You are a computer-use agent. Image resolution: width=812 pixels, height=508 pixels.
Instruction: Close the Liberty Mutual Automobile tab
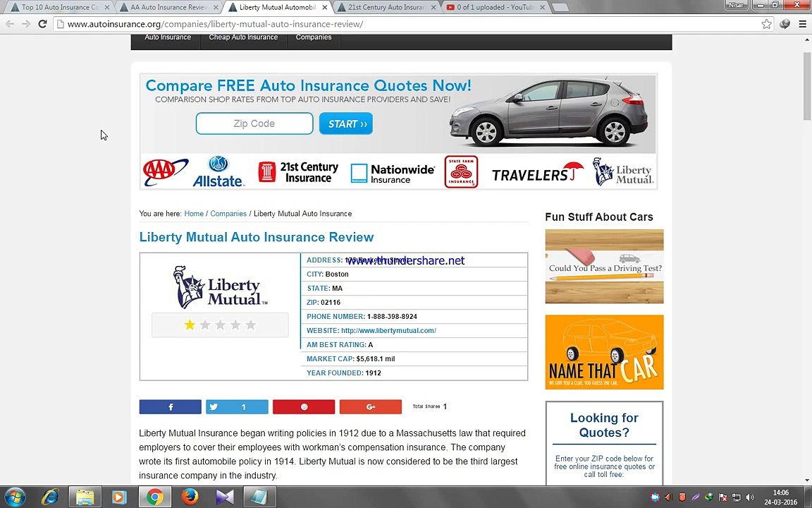[325, 7]
